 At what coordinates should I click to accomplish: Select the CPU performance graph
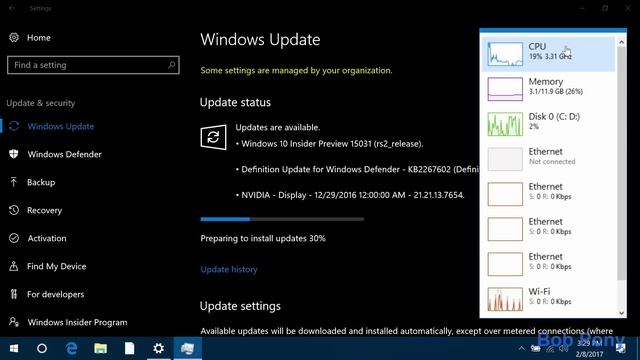pyautogui.click(x=505, y=54)
